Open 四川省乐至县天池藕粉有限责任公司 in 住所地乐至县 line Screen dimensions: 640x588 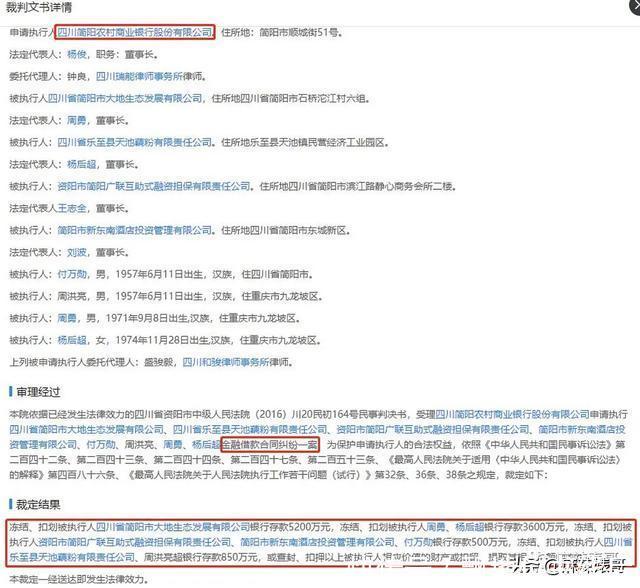point(135,142)
